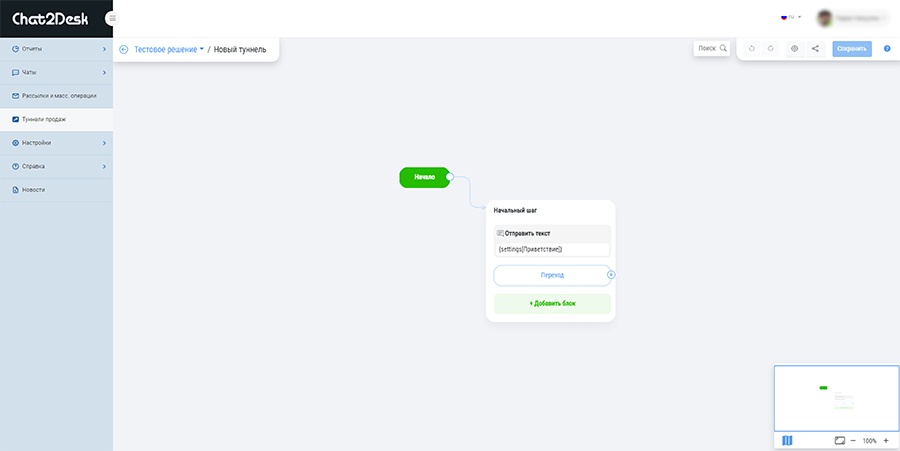Toggle the minimap with map icon
Viewport: 900px width, 451px height.
tap(787, 441)
